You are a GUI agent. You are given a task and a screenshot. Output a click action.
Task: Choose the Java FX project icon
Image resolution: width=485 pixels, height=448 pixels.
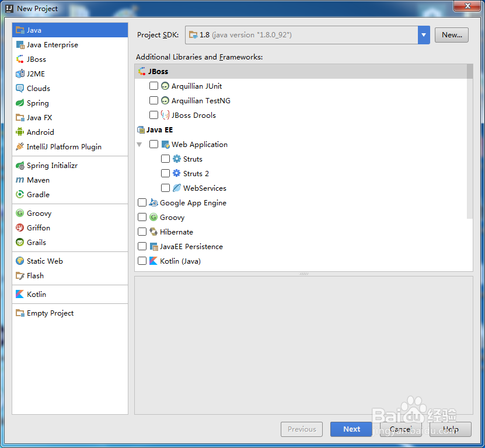coord(20,117)
